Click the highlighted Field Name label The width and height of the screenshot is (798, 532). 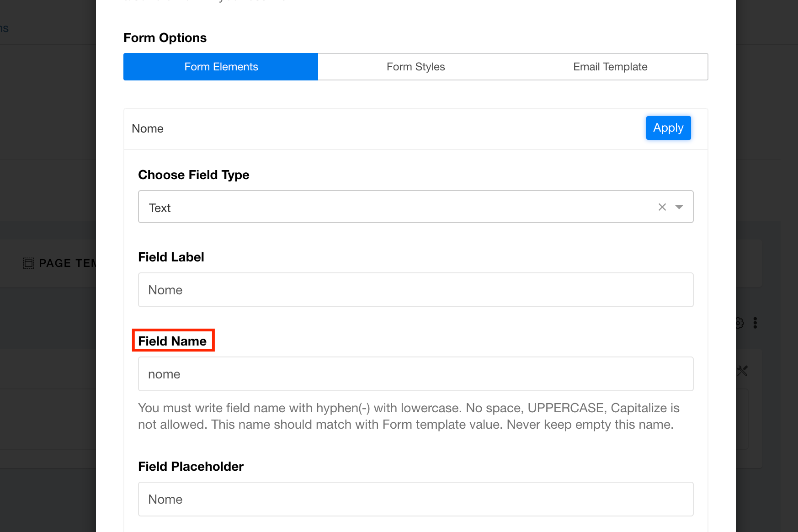pyautogui.click(x=172, y=341)
